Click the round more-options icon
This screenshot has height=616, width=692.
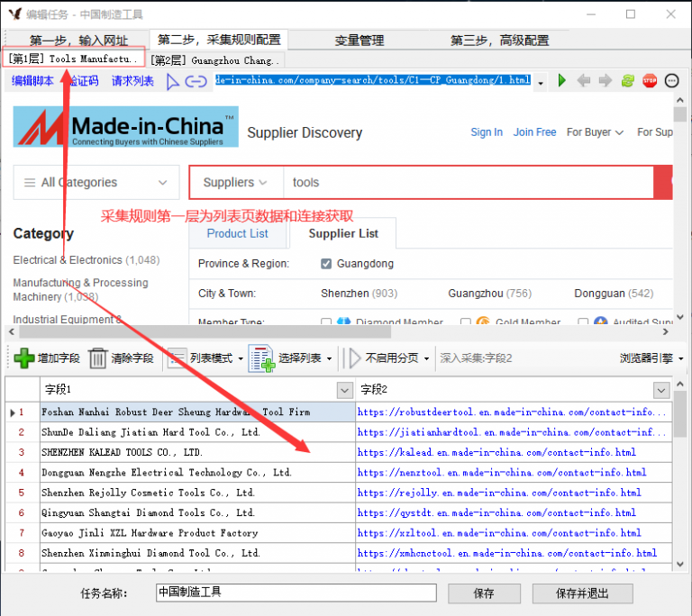(671, 81)
